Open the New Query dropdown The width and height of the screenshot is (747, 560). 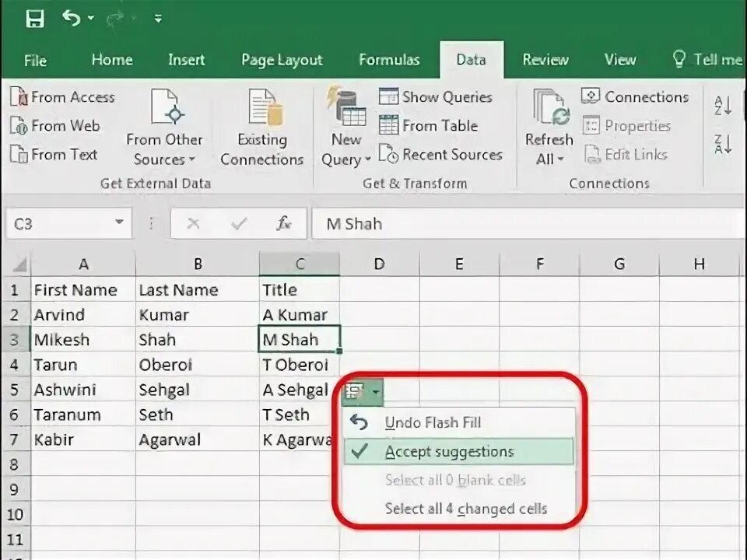coord(346,128)
